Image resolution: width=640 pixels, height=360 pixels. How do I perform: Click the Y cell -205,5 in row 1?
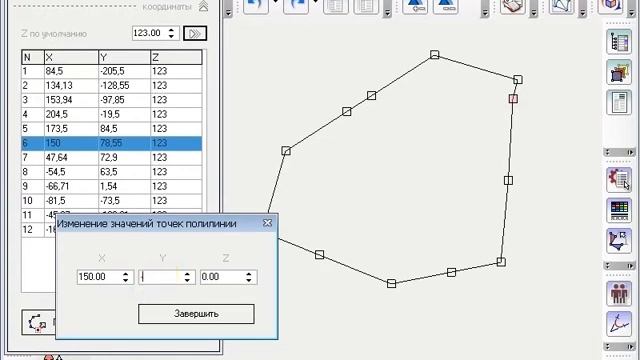tap(124, 71)
